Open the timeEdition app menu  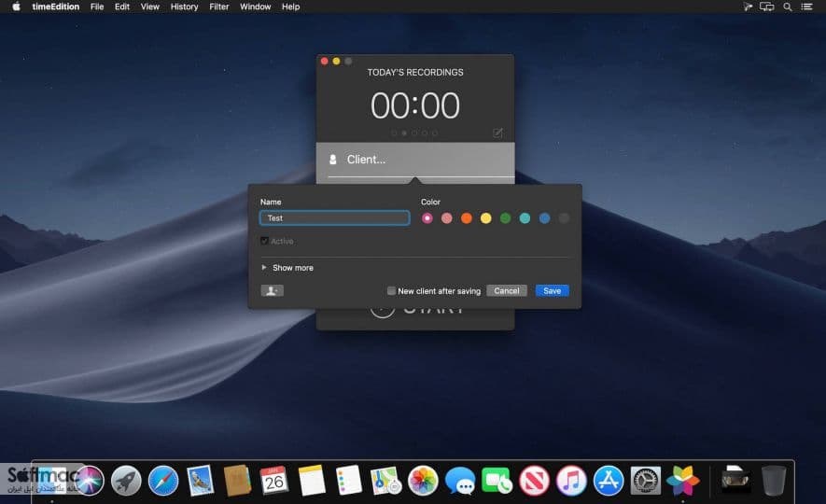[x=55, y=7]
